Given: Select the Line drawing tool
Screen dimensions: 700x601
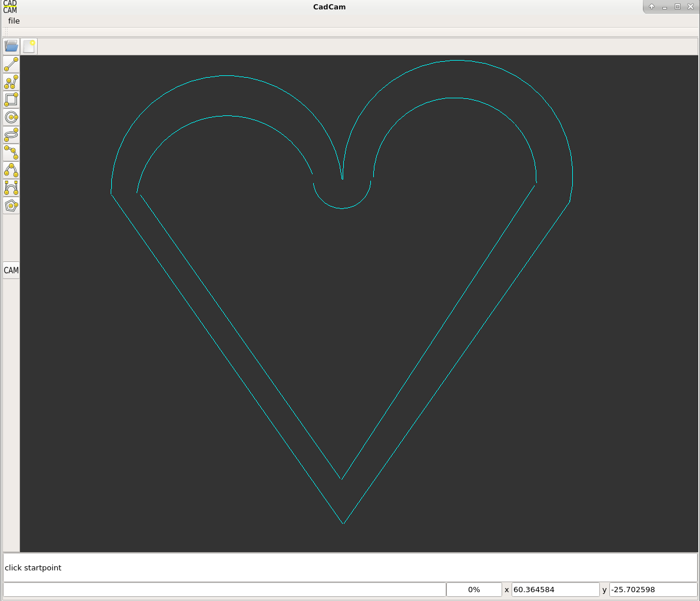Looking at the screenshot, I should pyautogui.click(x=11, y=64).
